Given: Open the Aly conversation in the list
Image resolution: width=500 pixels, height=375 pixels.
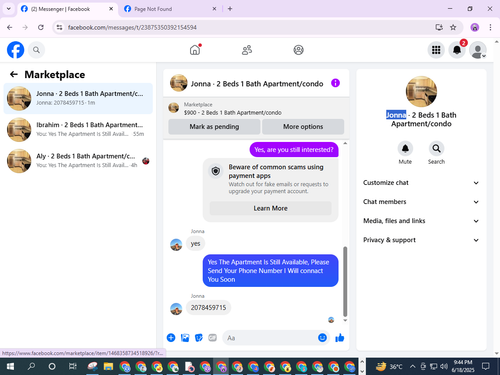Looking at the screenshot, I should (78, 161).
